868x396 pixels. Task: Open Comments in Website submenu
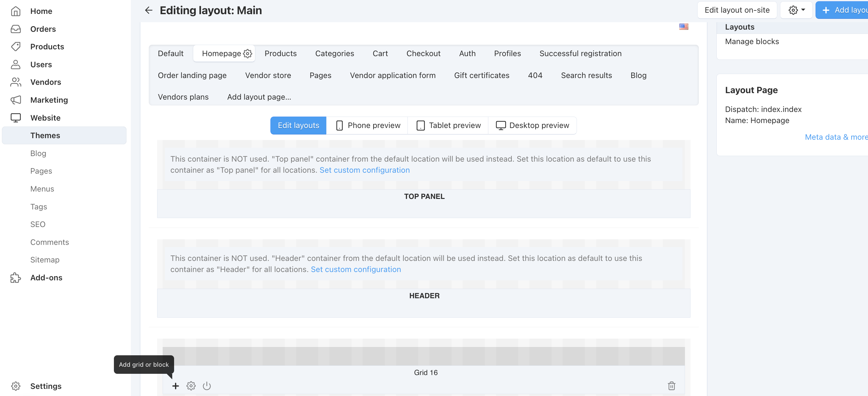point(49,242)
